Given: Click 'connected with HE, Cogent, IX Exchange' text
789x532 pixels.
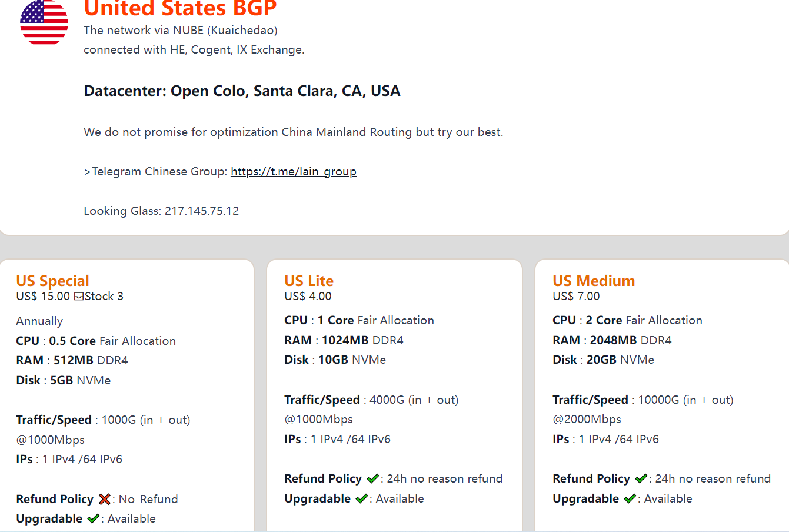Looking at the screenshot, I should [x=194, y=49].
